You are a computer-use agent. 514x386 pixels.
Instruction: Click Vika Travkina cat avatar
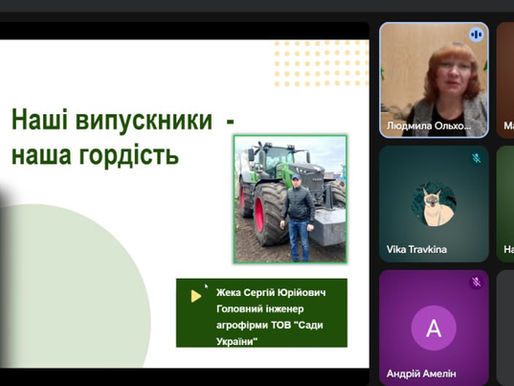[434, 205]
